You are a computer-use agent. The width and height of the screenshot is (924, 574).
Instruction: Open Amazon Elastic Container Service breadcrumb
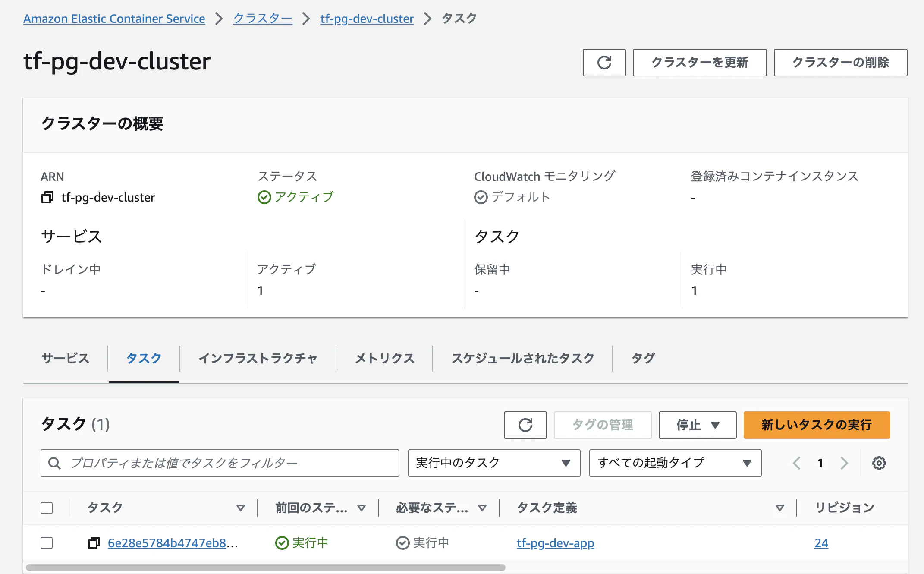(114, 19)
